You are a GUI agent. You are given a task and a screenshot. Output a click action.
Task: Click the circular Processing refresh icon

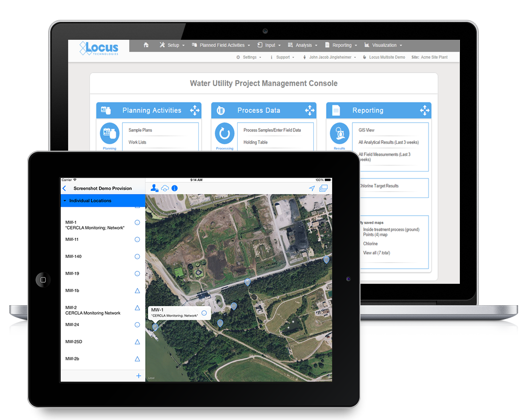tap(225, 133)
